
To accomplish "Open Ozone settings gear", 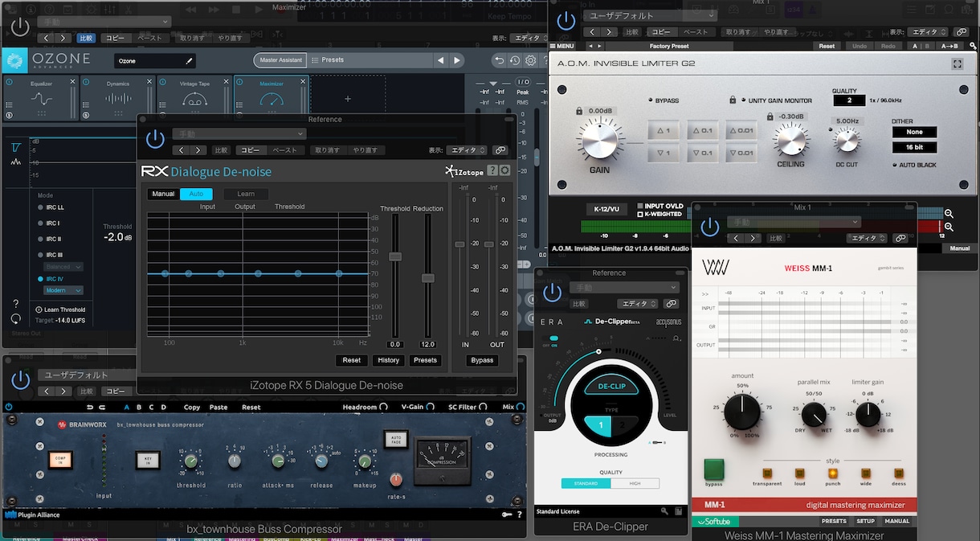I will [x=530, y=60].
